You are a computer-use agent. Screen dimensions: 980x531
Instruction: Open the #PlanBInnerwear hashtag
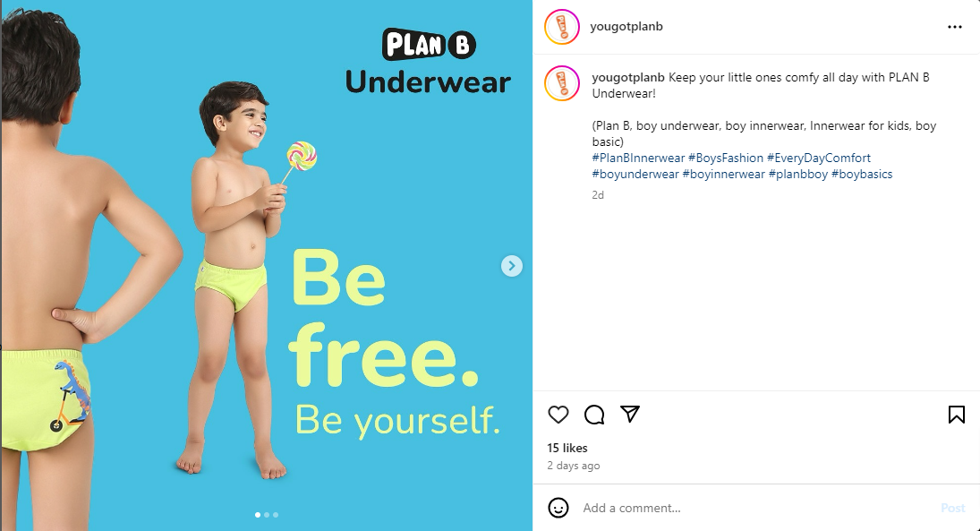point(638,158)
